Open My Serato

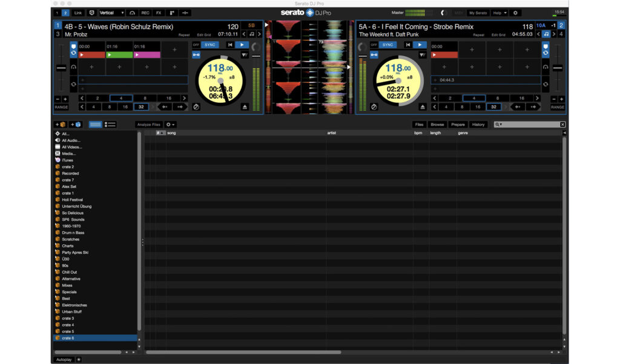click(478, 13)
